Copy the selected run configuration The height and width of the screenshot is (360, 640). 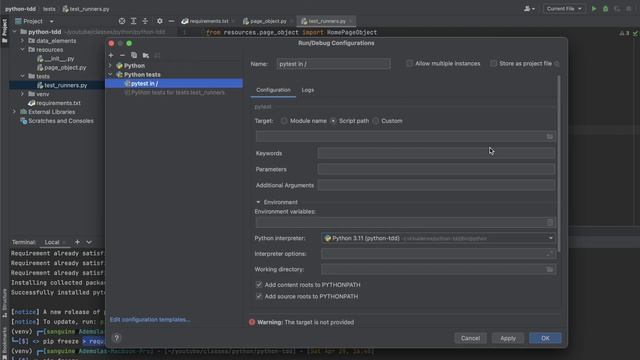pyautogui.click(x=134, y=55)
